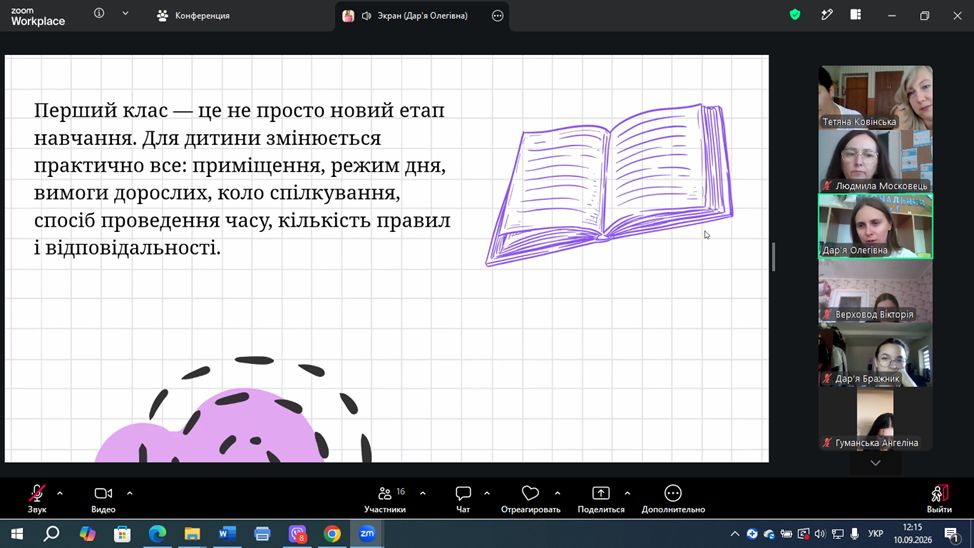Leave the meeting with Выйти button
The image size is (974, 548).
tap(939, 499)
